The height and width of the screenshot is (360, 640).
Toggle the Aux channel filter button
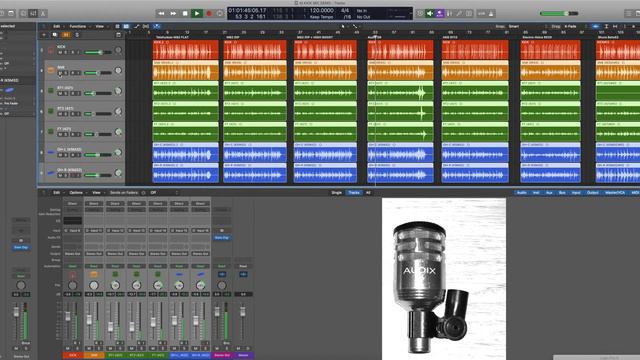[x=549, y=193]
